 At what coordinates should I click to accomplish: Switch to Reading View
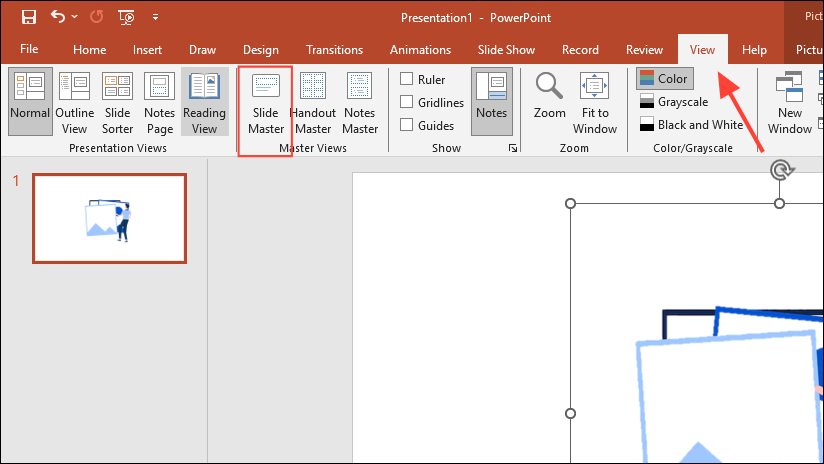point(204,101)
